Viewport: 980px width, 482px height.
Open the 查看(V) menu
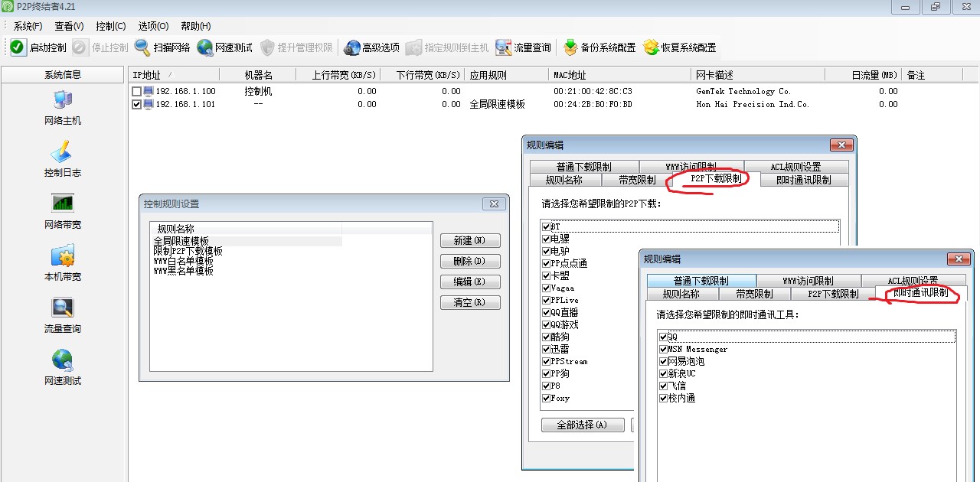[x=69, y=26]
